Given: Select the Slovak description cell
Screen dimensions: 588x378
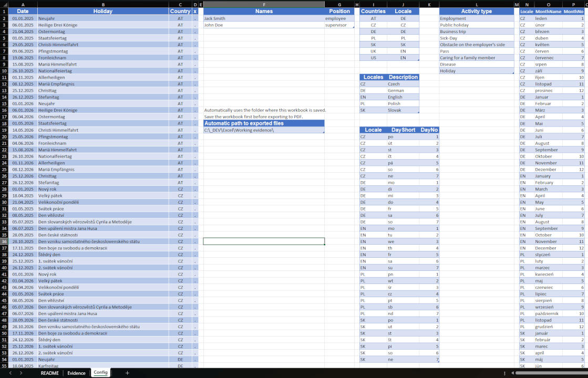Looking at the screenshot, I should click(403, 110).
